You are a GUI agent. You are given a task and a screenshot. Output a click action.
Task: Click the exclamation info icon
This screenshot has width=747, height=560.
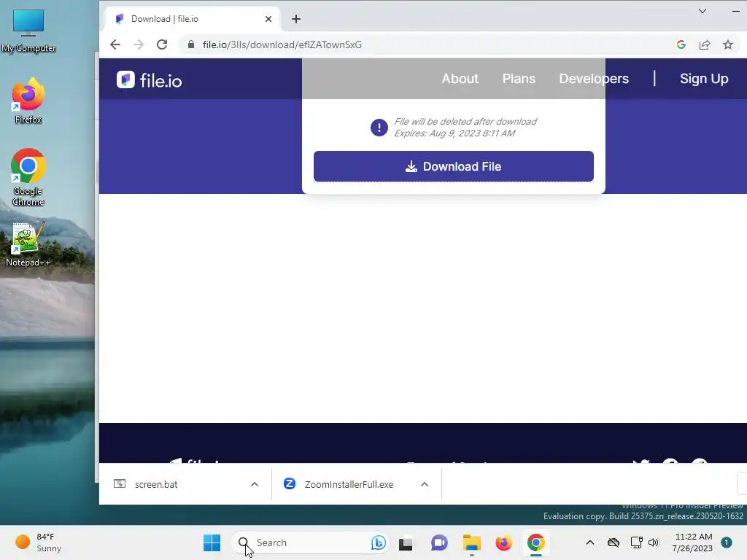379,128
